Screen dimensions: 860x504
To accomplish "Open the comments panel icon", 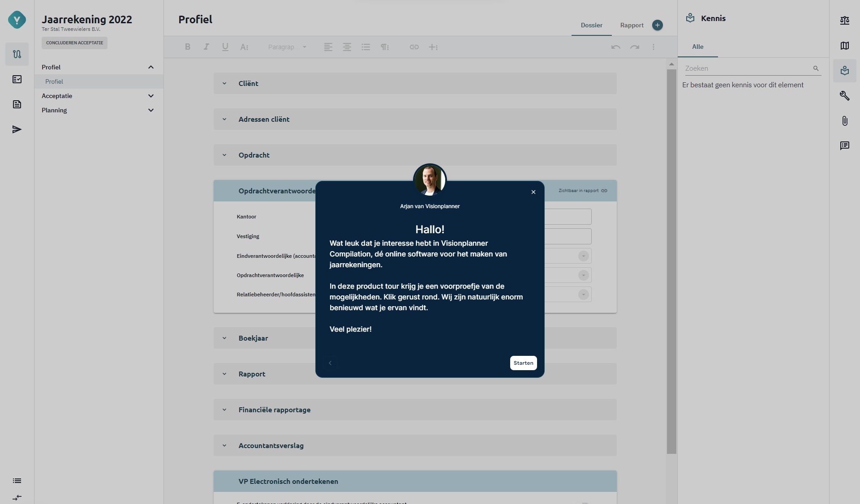I will 844,146.
